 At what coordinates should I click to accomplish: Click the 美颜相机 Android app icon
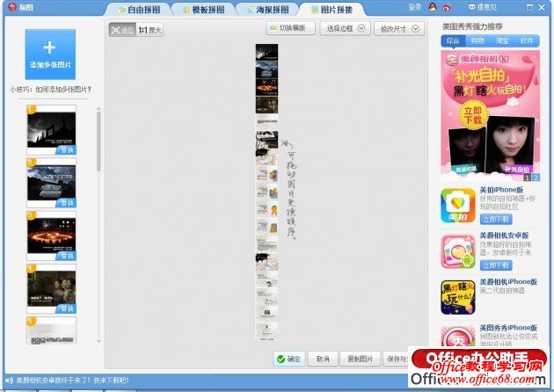pos(458,251)
